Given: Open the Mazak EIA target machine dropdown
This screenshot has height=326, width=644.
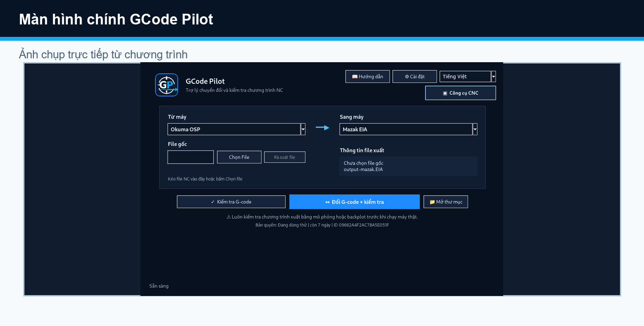Looking at the screenshot, I should coord(406,129).
